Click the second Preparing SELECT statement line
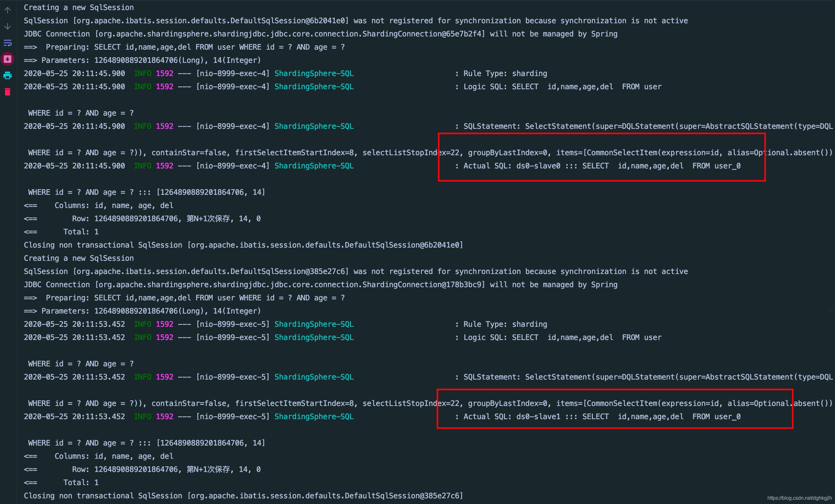Screen dimensions: 835x504 pos(184,298)
